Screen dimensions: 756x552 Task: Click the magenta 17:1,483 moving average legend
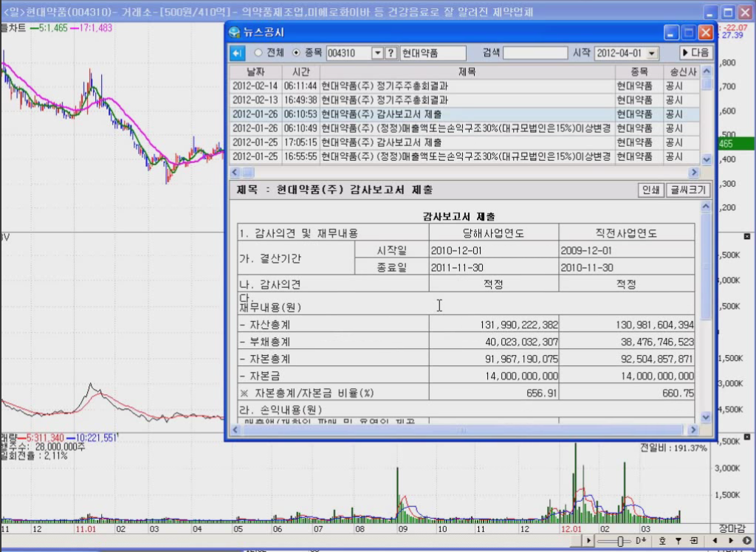(91, 28)
